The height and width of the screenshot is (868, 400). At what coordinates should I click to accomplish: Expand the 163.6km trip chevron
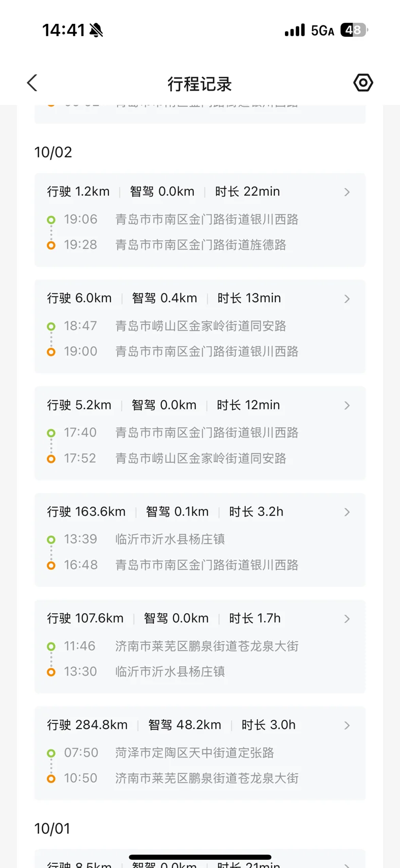(x=347, y=512)
